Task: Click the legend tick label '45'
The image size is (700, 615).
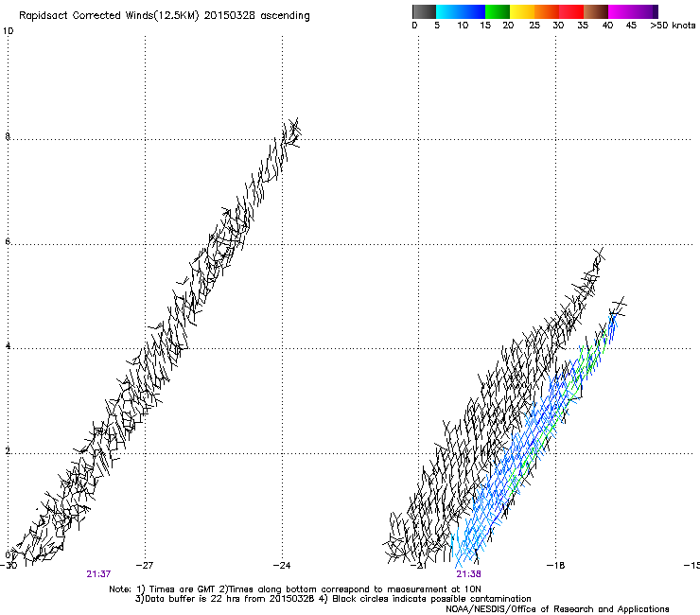Action: (x=631, y=26)
